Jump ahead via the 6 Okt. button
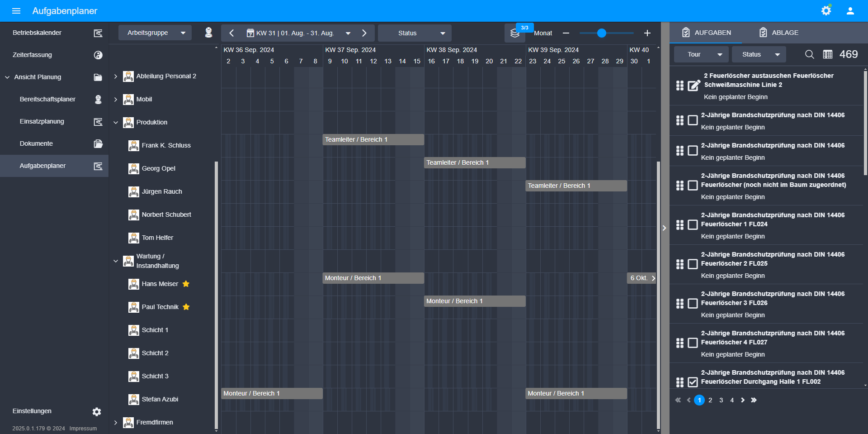Screen dimensions: 868x434 click(x=642, y=278)
